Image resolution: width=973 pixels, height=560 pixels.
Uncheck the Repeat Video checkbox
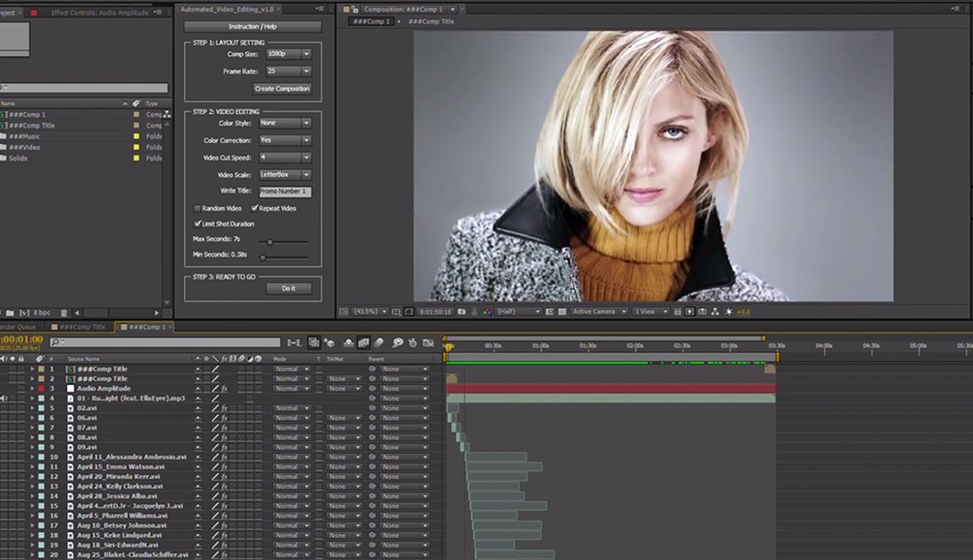click(x=254, y=207)
